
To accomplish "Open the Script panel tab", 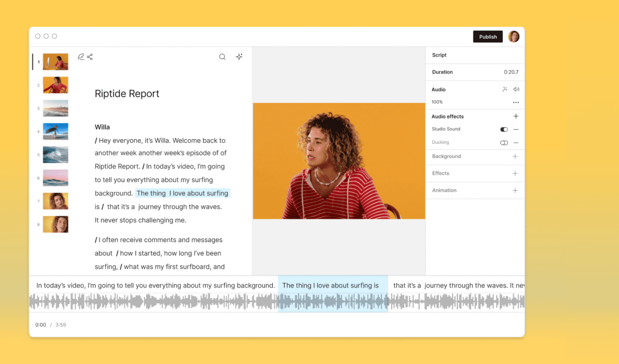I will 439,55.
